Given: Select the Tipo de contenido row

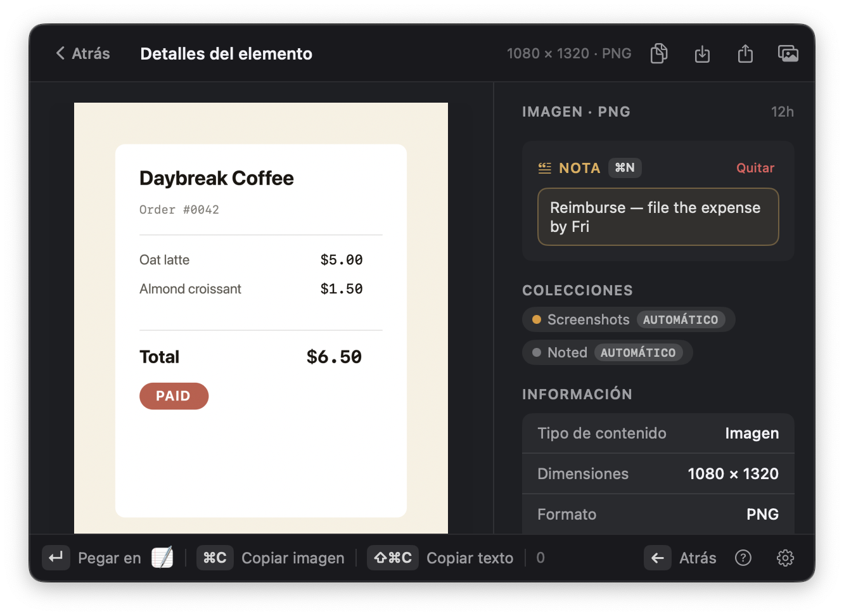Looking at the screenshot, I should (658, 433).
